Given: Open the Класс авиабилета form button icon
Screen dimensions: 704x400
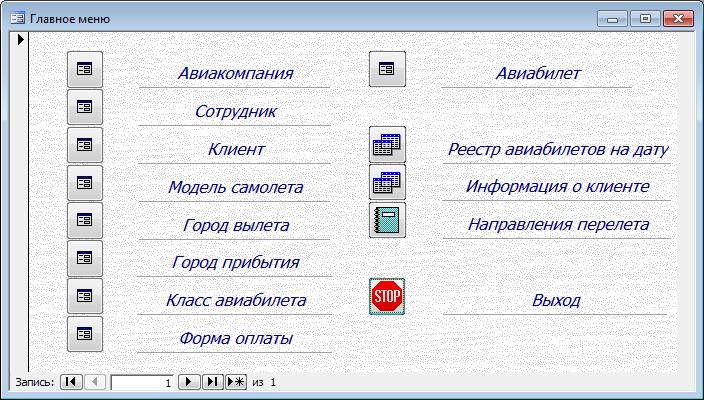Looking at the screenshot, I should coord(85,296).
